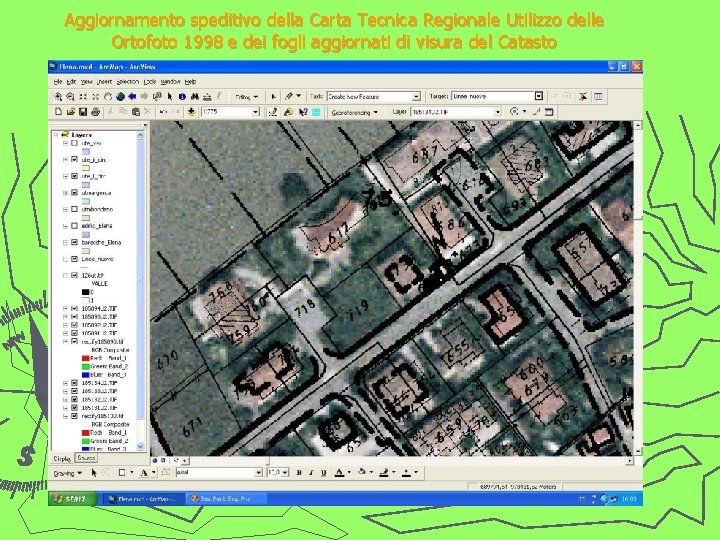The height and width of the screenshot is (540, 720).
Task: Open the font name dropdown
Action: pos(259,472)
